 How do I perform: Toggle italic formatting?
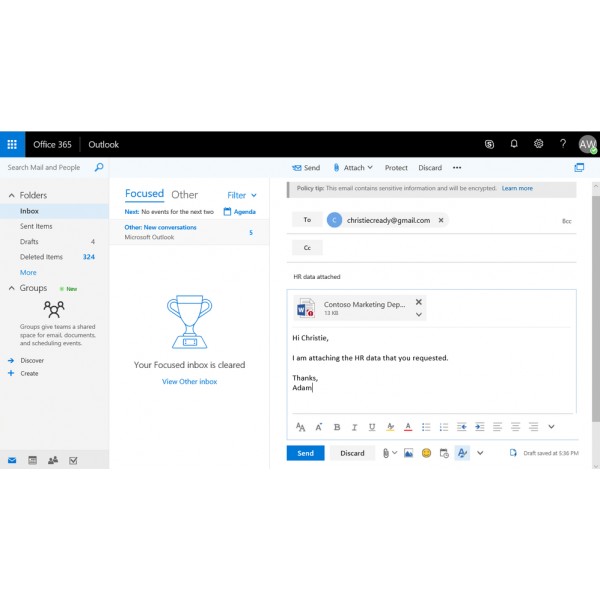point(355,427)
